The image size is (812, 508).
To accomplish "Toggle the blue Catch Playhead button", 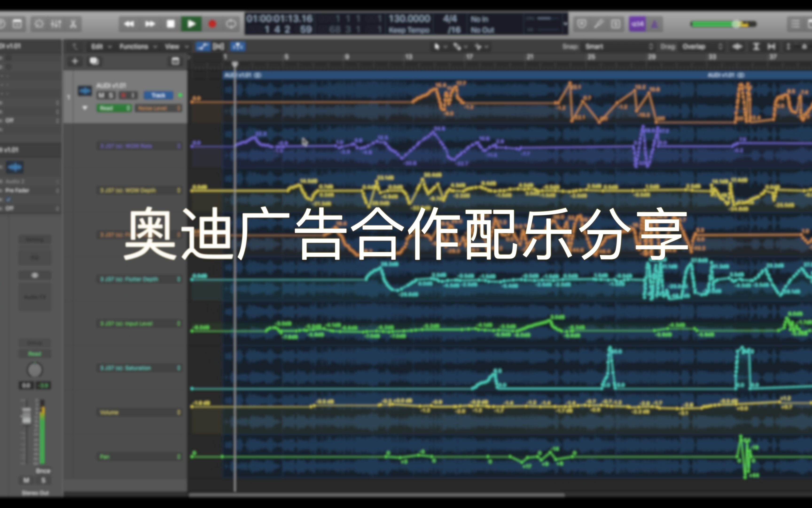I will 238,47.
